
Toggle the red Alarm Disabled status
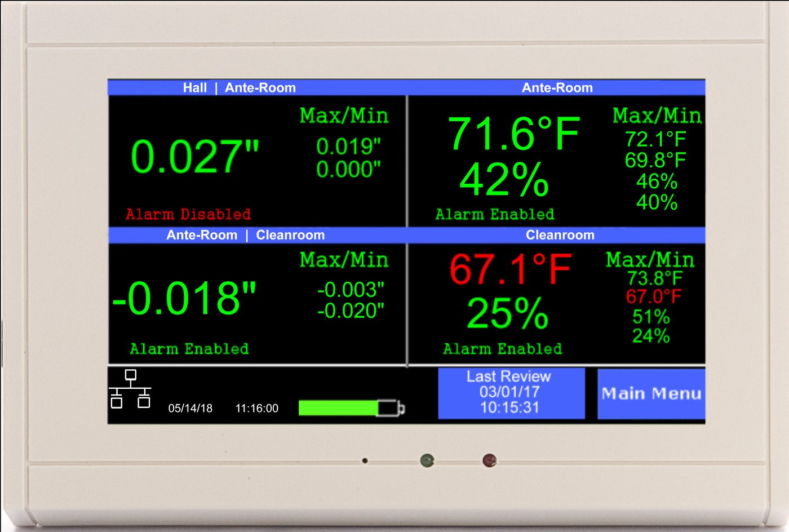[x=188, y=214]
